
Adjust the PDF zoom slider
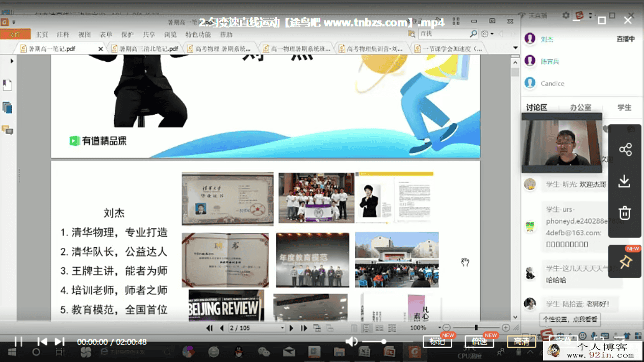(x=476, y=328)
